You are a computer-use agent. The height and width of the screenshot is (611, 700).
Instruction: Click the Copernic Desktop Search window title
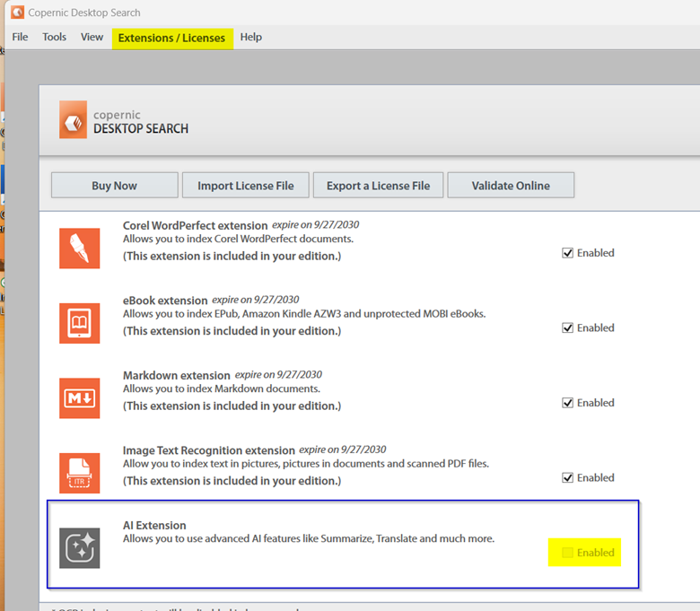tap(84, 13)
